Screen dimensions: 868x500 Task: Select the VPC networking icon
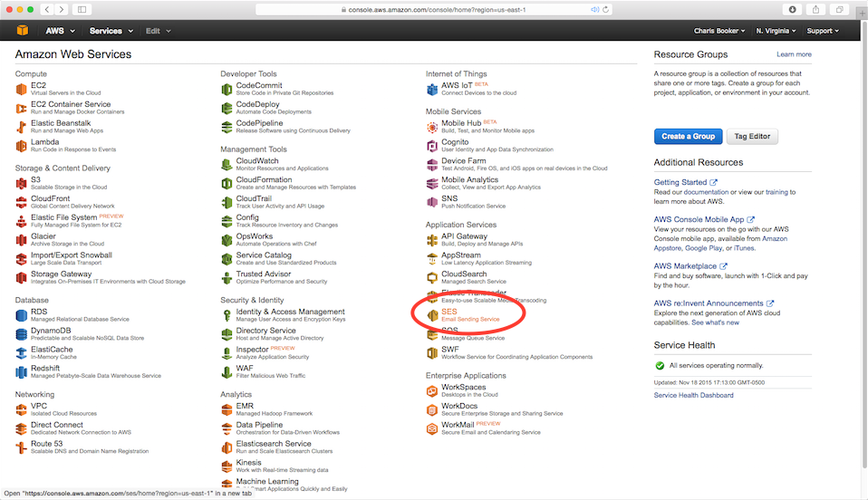(x=21, y=409)
